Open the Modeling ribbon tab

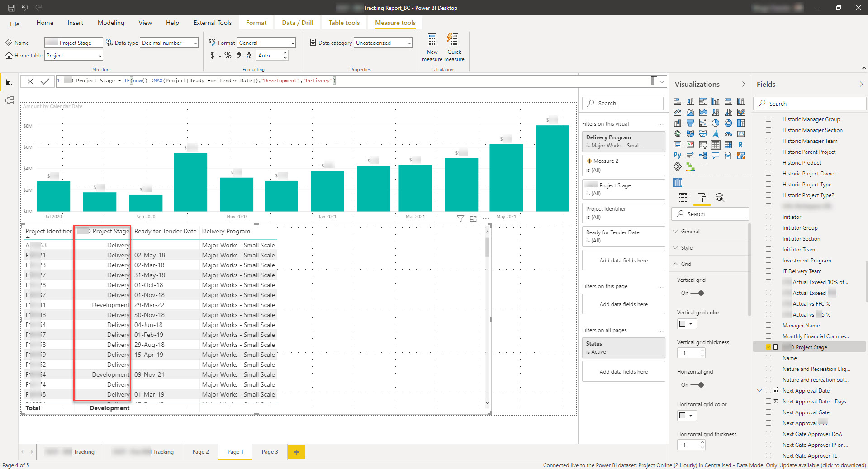click(111, 23)
